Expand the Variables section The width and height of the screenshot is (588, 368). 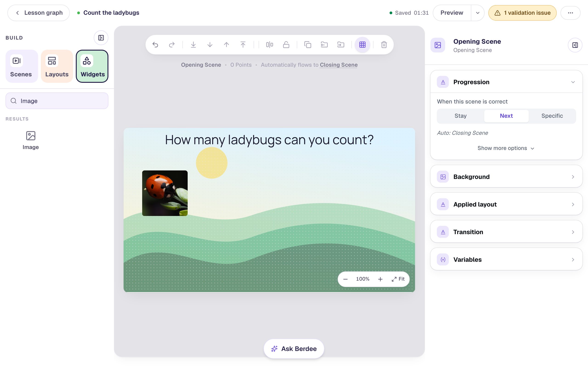[x=506, y=259]
